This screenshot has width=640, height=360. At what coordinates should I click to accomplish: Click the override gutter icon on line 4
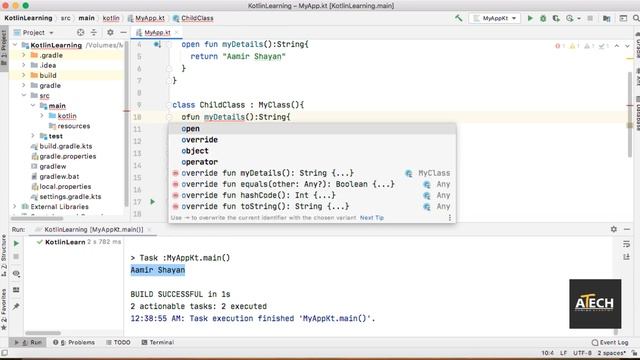[157, 44]
